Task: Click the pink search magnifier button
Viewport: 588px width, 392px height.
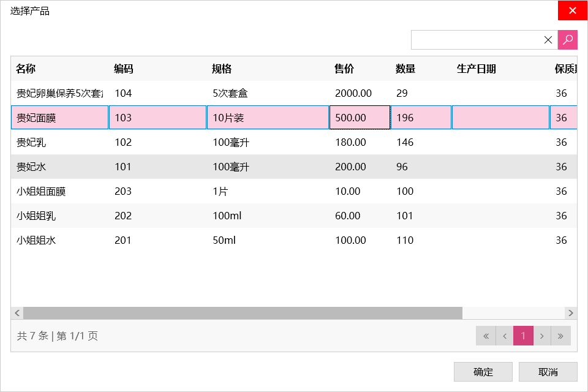Action: pos(568,40)
